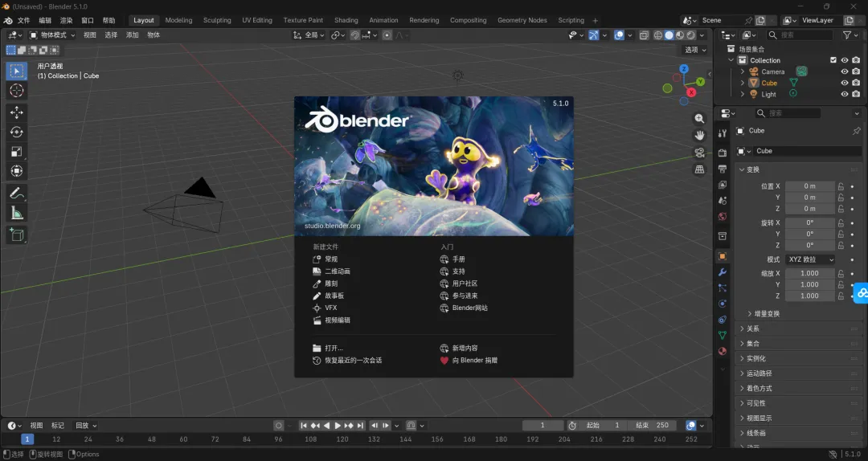The width and height of the screenshot is (868, 461).
Task: Disable Cube rendering via camera icon
Action: coord(856,83)
